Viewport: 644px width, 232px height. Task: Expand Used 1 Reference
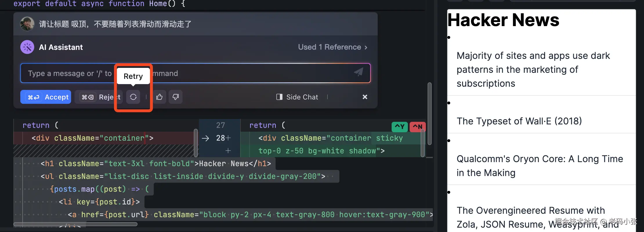[332, 47]
